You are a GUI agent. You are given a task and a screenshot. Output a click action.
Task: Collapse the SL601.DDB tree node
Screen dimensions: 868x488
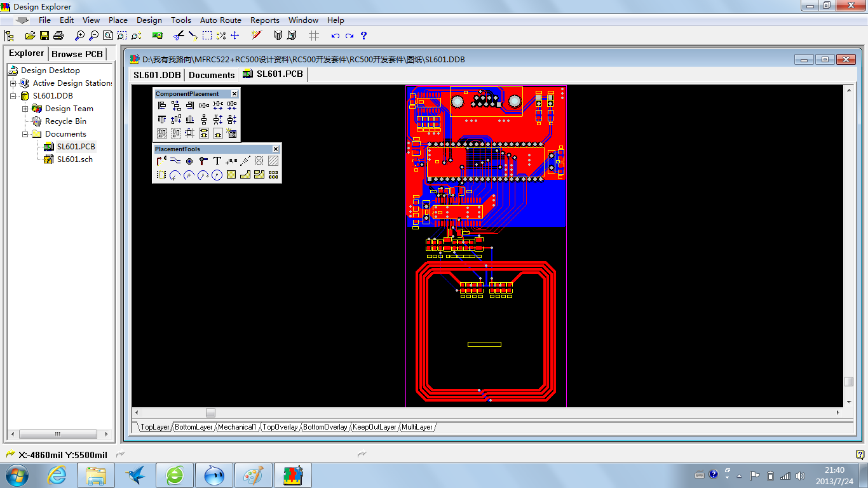tap(13, 96)
